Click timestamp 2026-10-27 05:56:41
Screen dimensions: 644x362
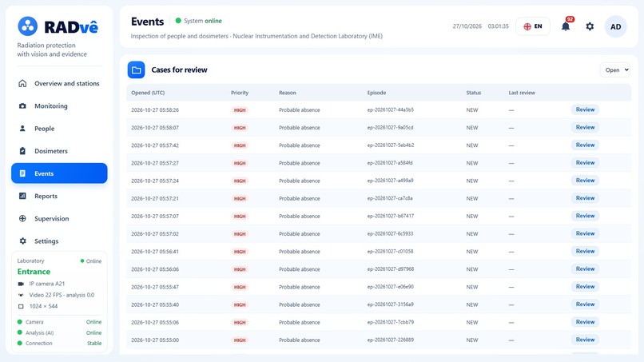tap(155, 252)
